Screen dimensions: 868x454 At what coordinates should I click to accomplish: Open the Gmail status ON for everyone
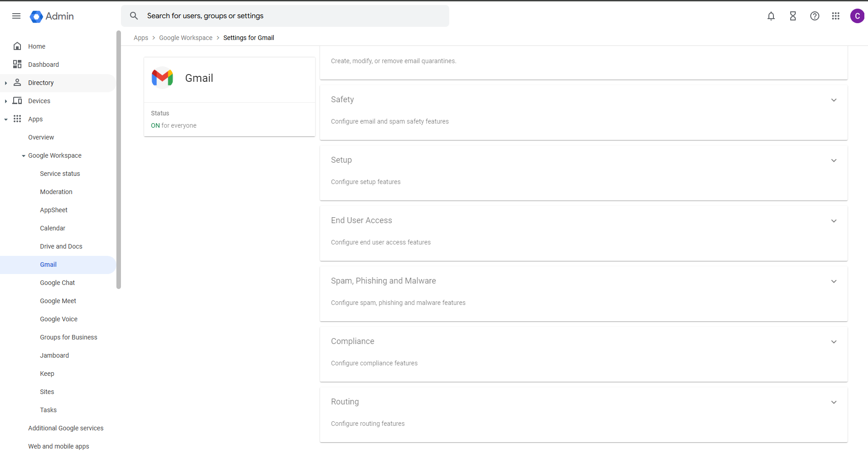(x=174, y=125)
